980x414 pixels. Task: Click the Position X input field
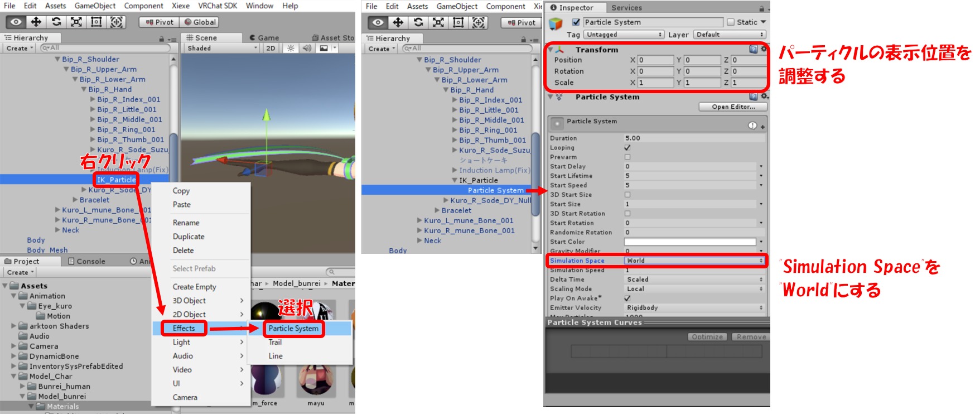(x=655, y=60)
